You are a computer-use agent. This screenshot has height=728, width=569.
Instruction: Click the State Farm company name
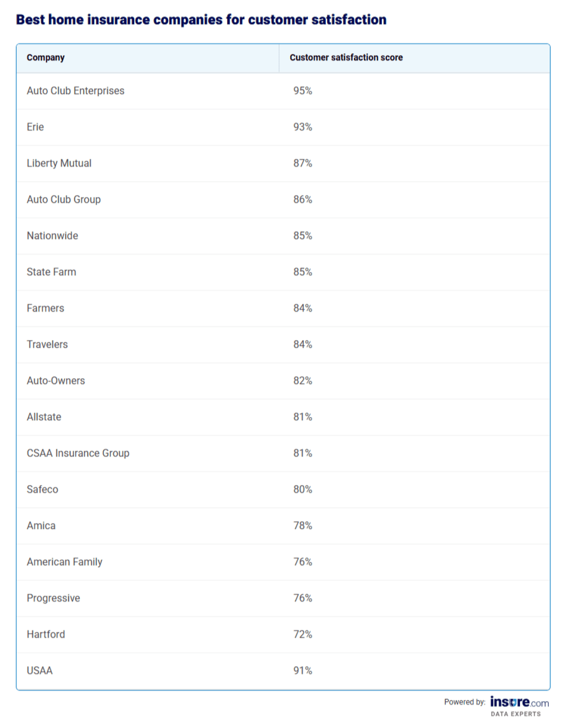tap(51, 272)
